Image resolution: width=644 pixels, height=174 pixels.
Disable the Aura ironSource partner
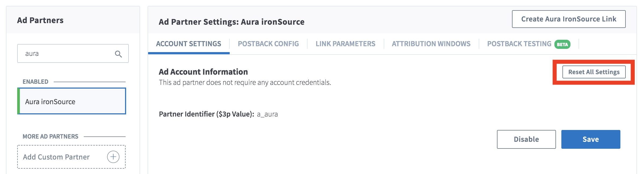[526, 139]
